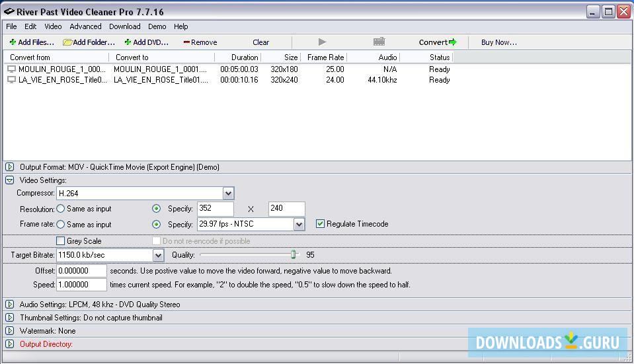
Task: Enable the Grey Scale checkbox
Action: (x=61, y=240)
